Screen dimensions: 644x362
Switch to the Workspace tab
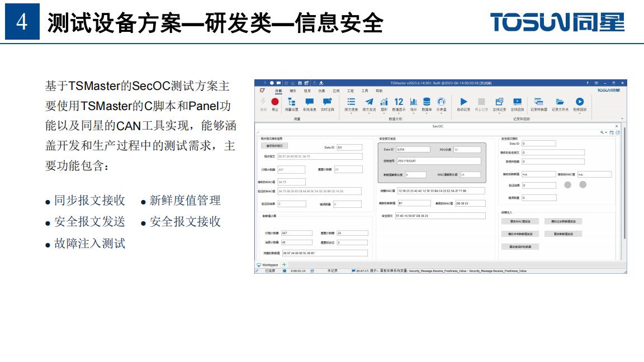267,265
